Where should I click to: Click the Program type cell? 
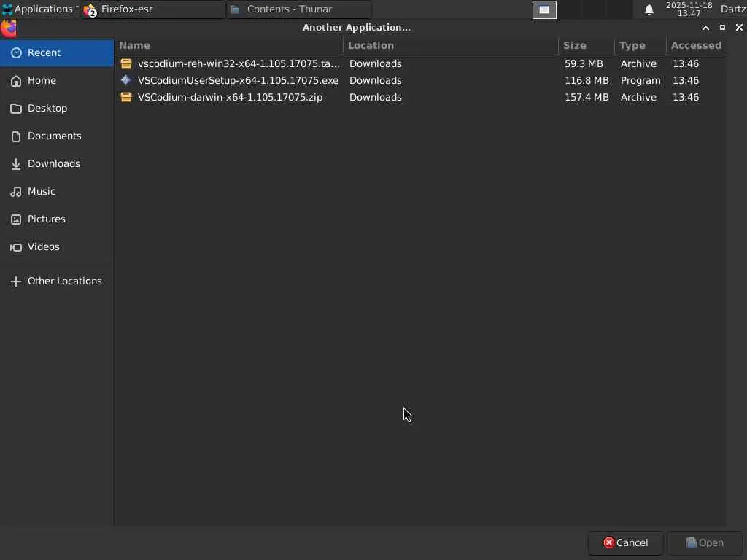640,80
